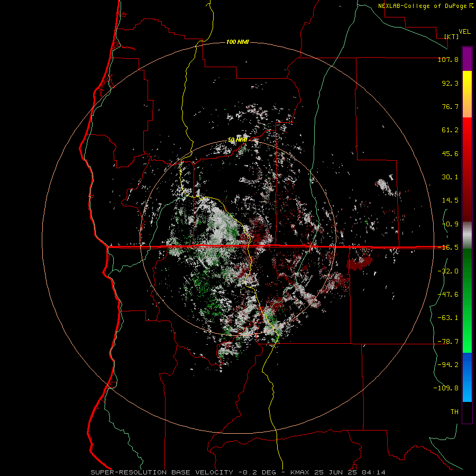Select the 14.5 velocity scale value
476x476 pixels.
[x=450, y=200]
